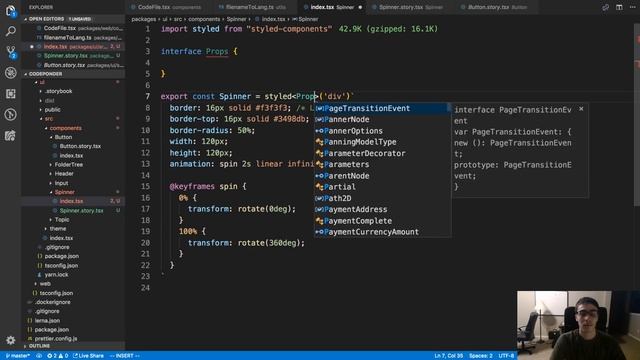The width and height of the screenshot is (640, 360).
Task: Open the editor More Actions ellipsis
Action: (632, 7)
